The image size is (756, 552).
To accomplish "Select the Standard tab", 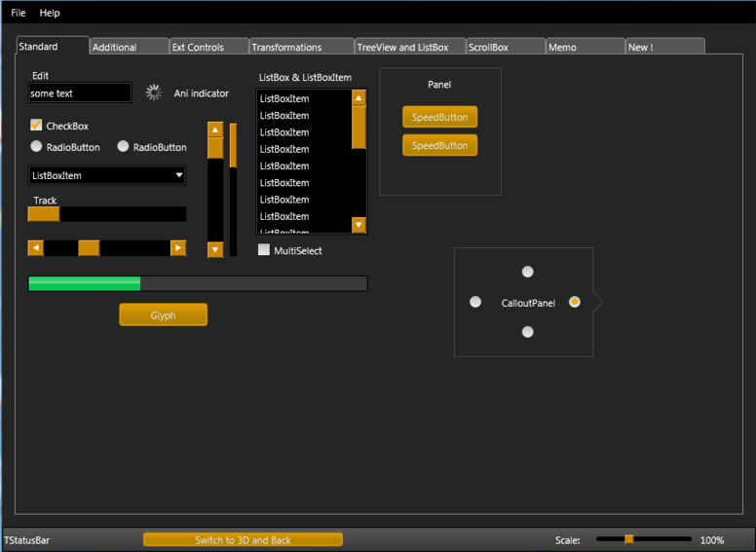I will [x=53, y=46].
